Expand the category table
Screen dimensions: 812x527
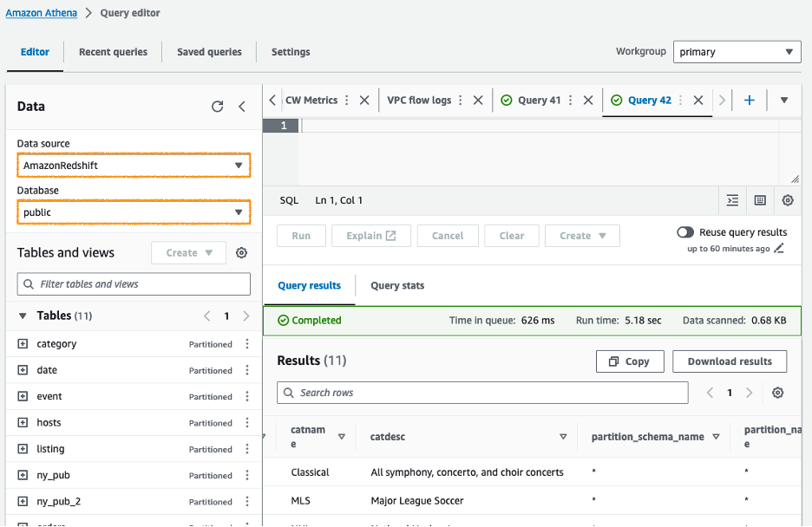point(23,344)
